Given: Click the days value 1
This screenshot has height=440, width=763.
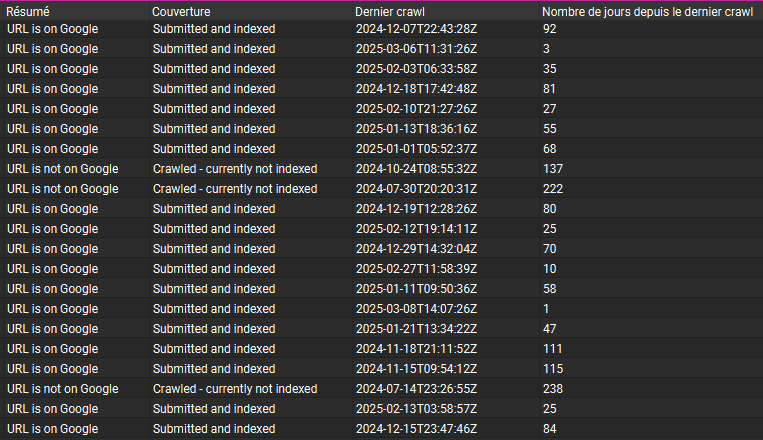Looking at the screenshot, I should point(546,308).
